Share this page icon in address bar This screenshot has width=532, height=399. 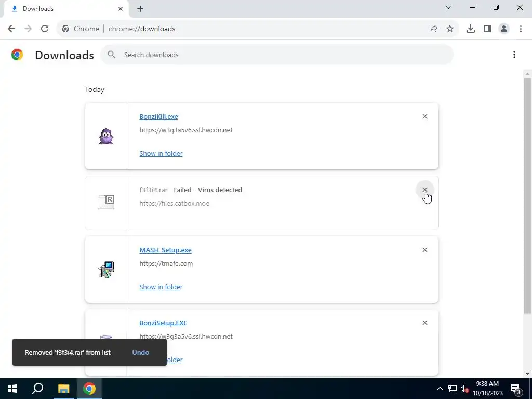click(x=433, y=29)
